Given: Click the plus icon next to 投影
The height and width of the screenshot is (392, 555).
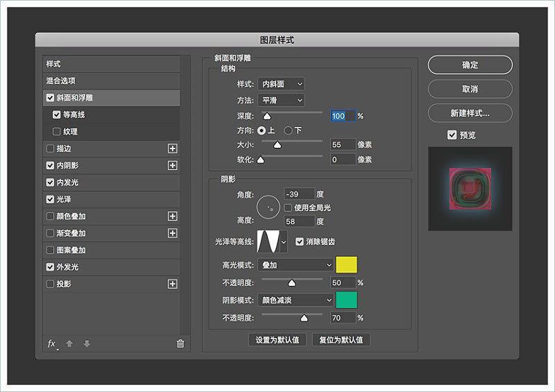Looking at the screenshot, I should [172, 284].
